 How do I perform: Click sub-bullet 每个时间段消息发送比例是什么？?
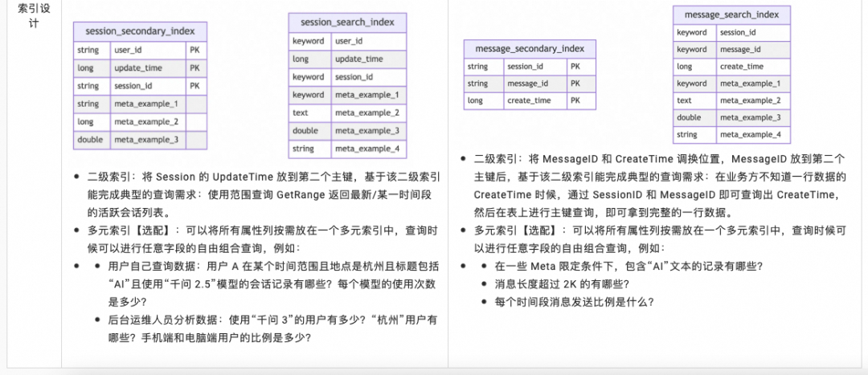pos(575,301)
